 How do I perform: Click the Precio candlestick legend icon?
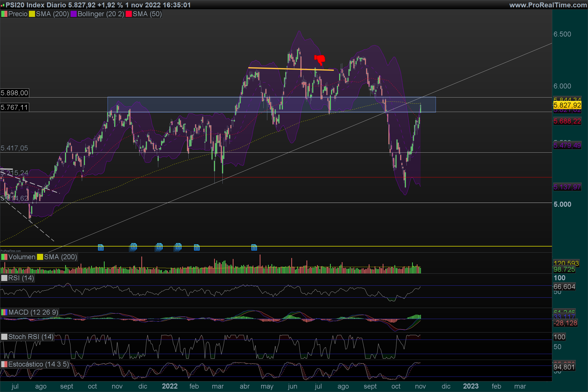coord(4,14)
